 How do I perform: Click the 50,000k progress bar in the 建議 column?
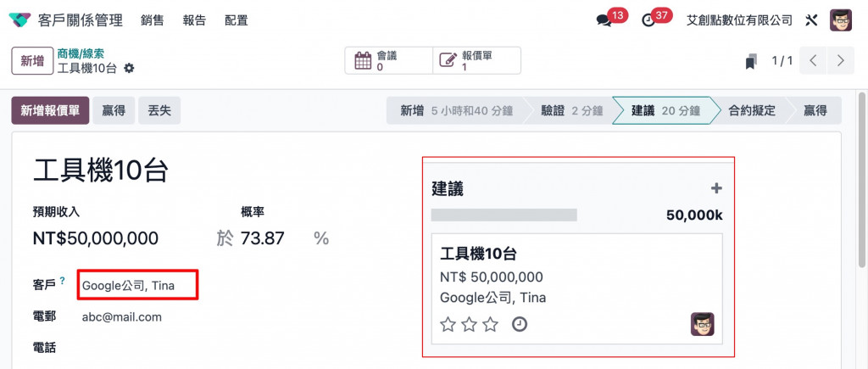point(504,215)
